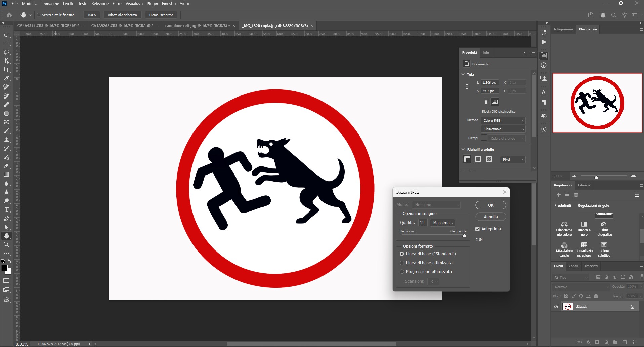Select the Zoom tool in toolbar
The width and height of the screenshot is (644, 347).
click(6, 244)
